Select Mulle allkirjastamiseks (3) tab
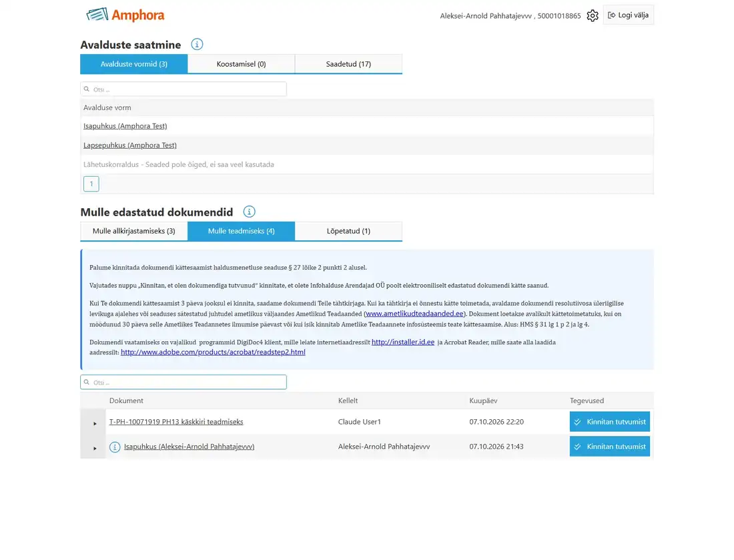This screenshot has width=734, height=560. (x=134, y=232)
